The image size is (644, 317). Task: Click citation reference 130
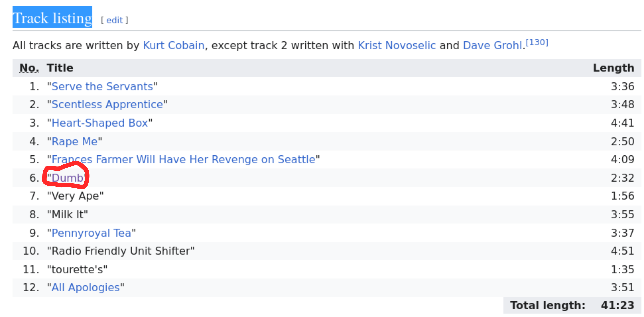tap(537, 42)
